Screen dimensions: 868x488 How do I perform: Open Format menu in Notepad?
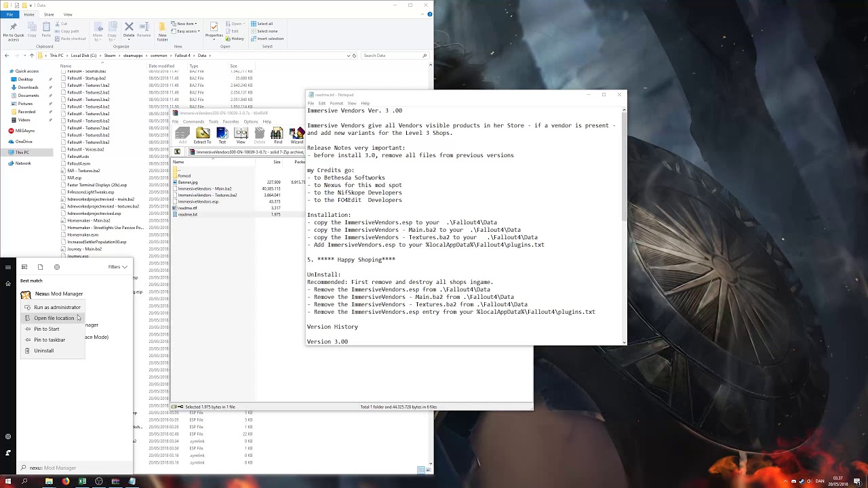coord(336,103)
